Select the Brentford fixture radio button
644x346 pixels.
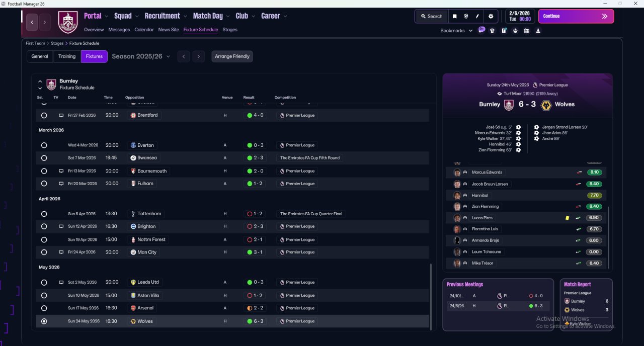44,115
